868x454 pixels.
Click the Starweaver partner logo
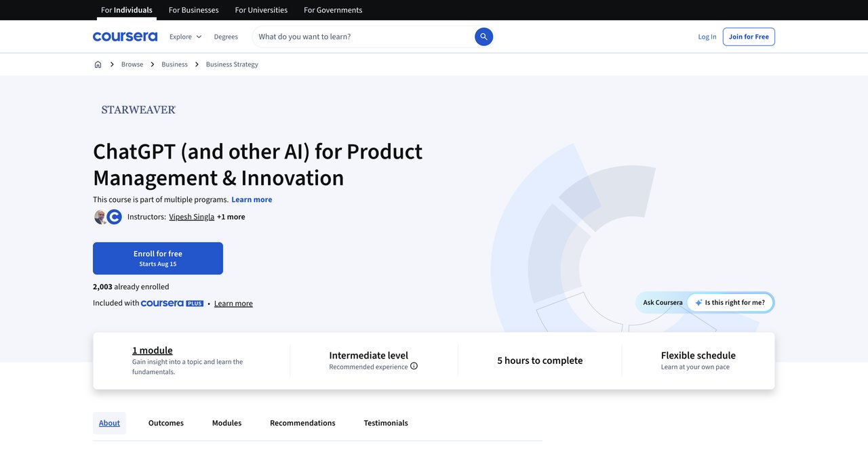(139, 109)
